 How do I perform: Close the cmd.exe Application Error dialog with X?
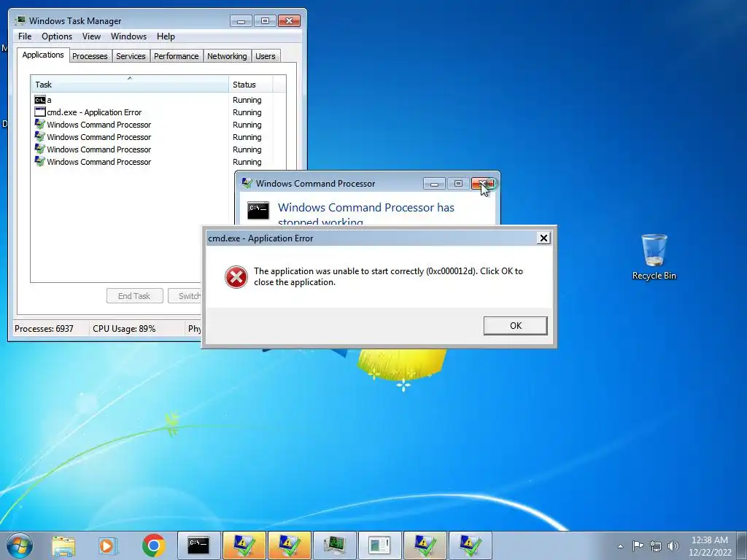pos(543,238)
